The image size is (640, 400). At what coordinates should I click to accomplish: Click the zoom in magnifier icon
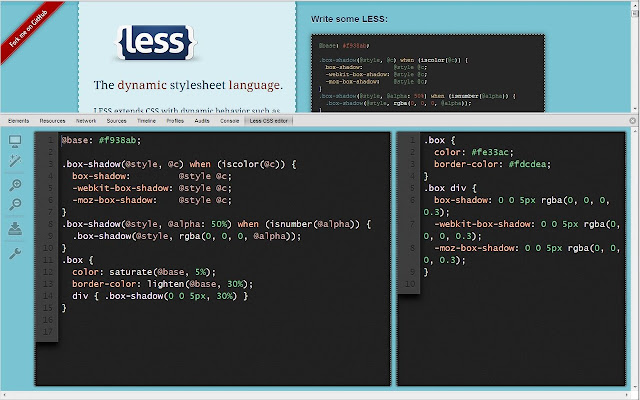pyautogui.click(x=15, y=185)
